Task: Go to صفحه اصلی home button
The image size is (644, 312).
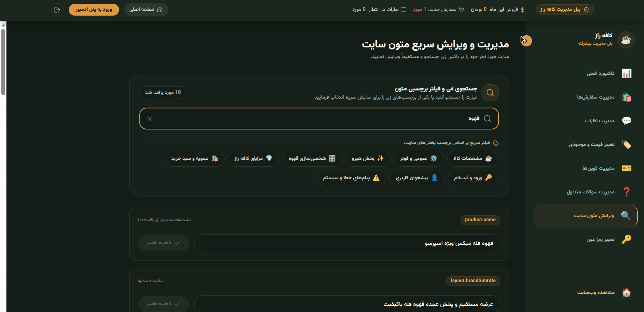Action: click(x=146, y=10)
